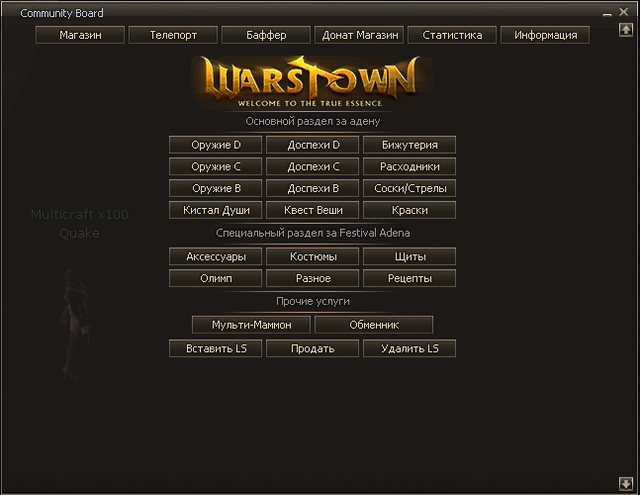Image resolution: width=640 pixels, height=495 pixels.
Task: Select the Олимп category
Action: pos(216,278)
